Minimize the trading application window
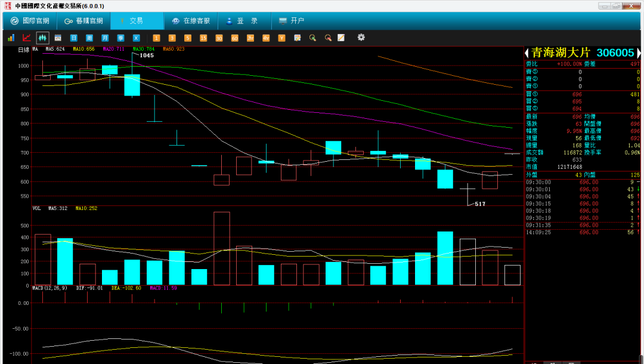The width and height of the screenshot is (644, 364). tap(605, 6)
